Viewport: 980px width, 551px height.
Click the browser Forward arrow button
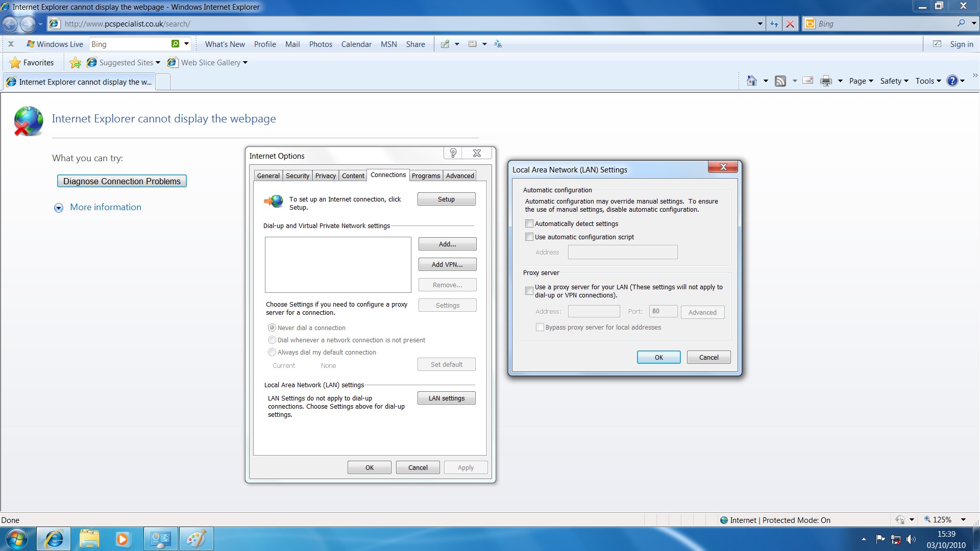pyautogui.click(x=28, y=23)
